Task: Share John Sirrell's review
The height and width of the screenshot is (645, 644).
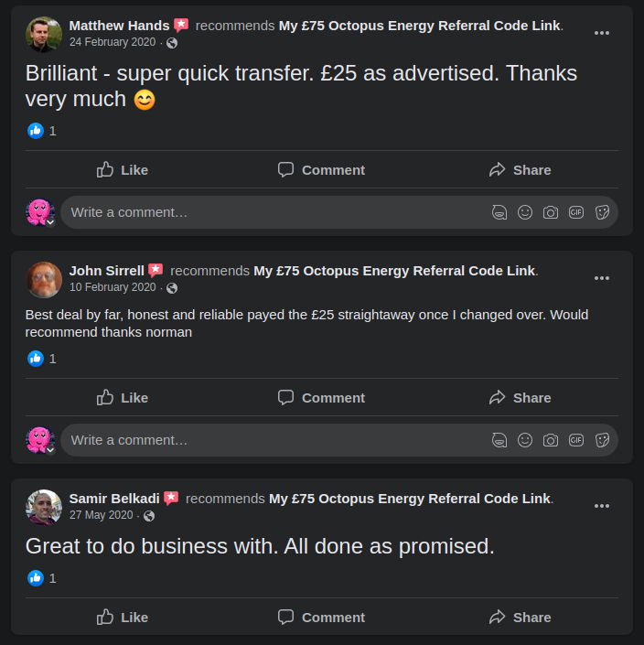Action: [520, 398]
